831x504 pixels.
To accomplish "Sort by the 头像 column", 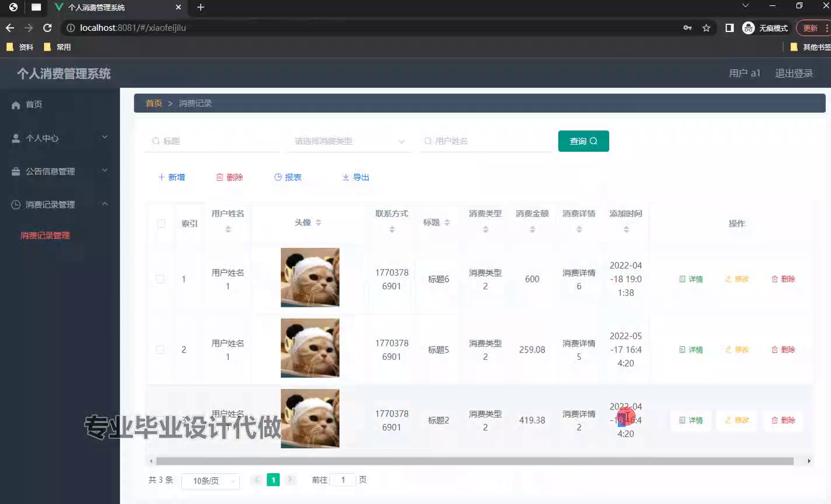I will pyautogui.click(x=318, y=223).
